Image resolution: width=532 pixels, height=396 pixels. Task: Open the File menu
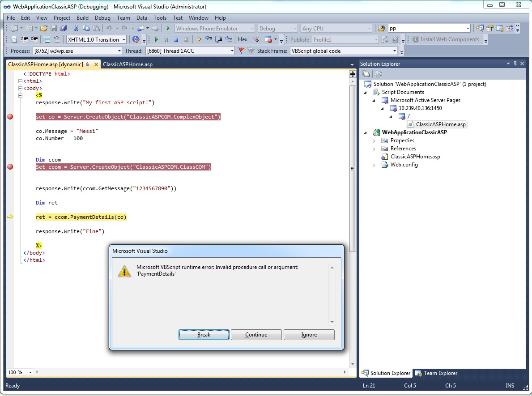pyautogui.click(x=11, y=17)
